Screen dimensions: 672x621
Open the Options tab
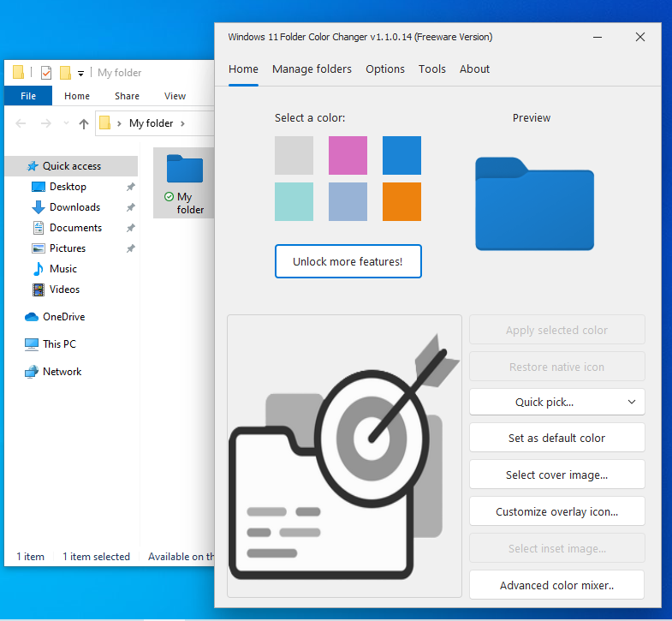point(385,69)
